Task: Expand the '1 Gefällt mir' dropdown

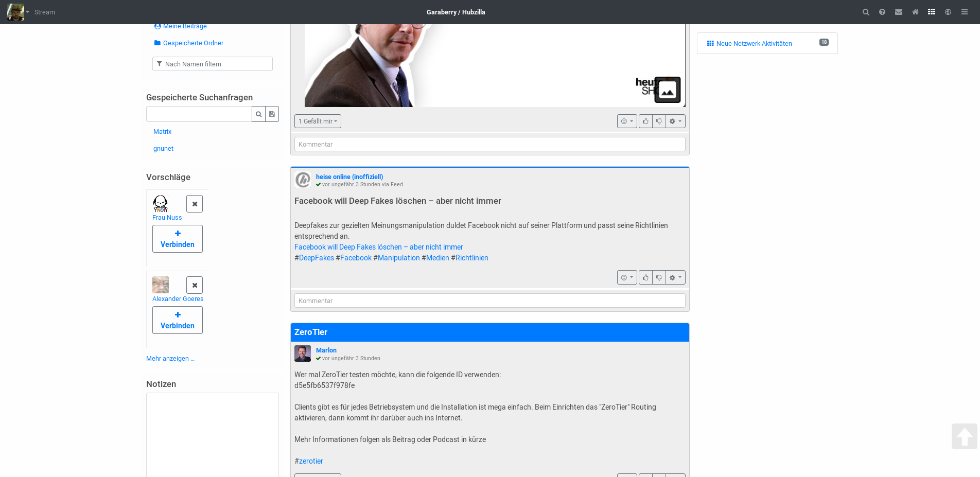Action: pyautogui.click(x=318, y=121)
